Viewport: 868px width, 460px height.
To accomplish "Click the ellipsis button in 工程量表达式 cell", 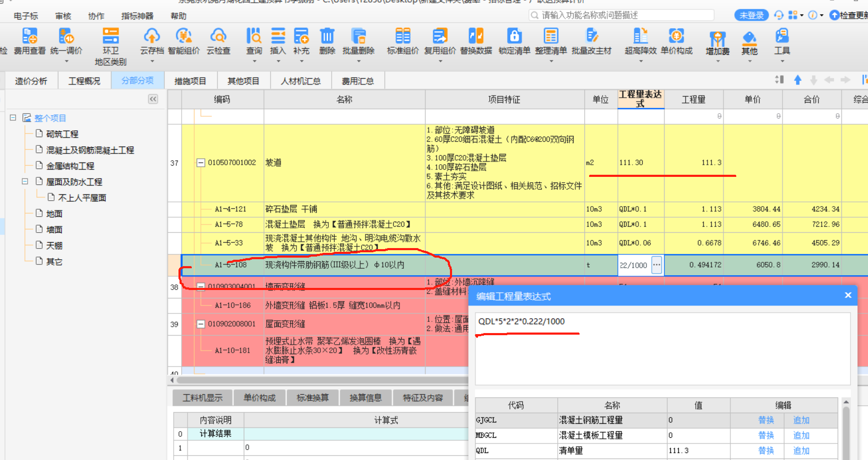I will [x=657, y=265].
